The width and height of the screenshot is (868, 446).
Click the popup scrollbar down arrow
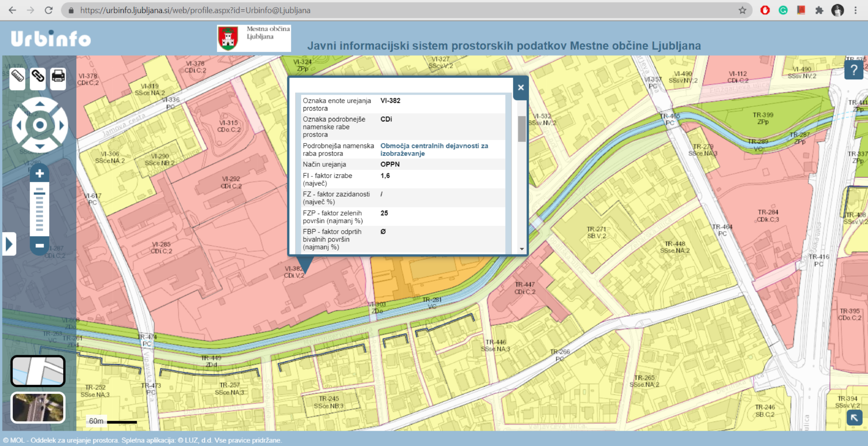coord(522,249)
